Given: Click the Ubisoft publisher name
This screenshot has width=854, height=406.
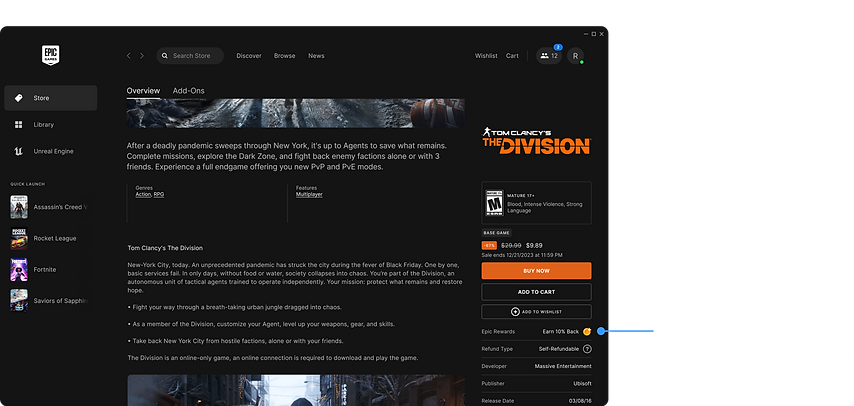Looking at the screenshot, I should pos(582,384).
